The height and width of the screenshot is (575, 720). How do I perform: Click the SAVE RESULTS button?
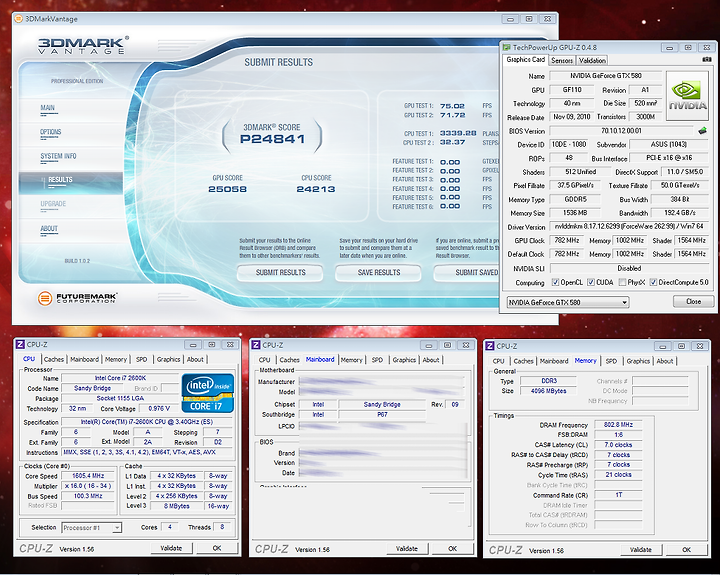(x=378, y=273)
